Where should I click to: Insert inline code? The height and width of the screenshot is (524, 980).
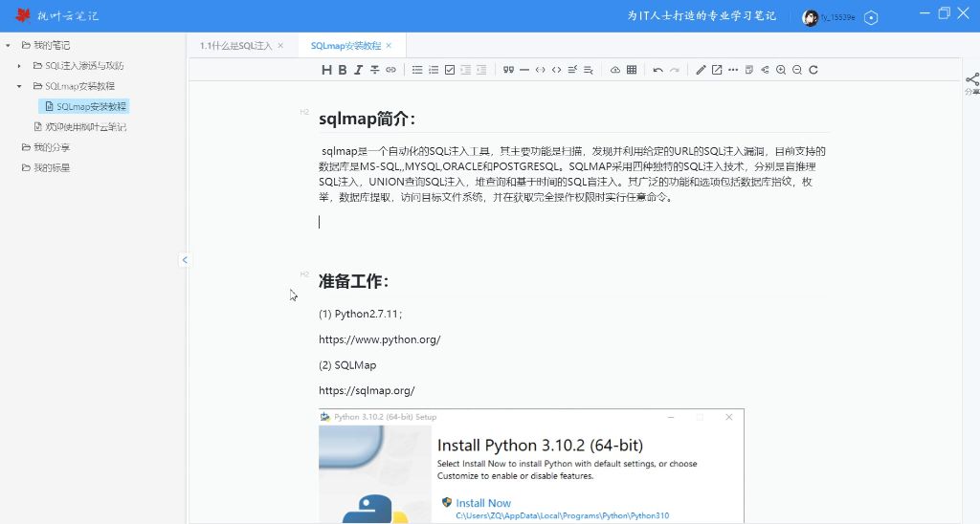[540, 70]
